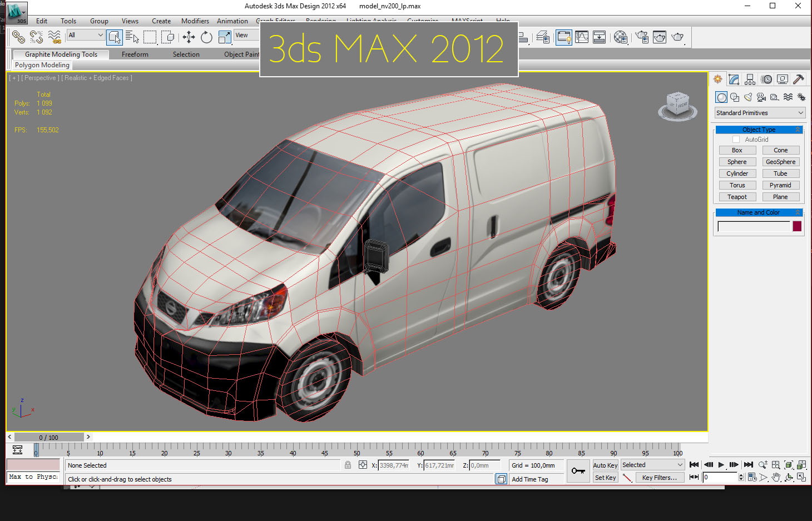Click the object color swatch
Viewport: 812px width, 521px height.
pos(797,226)
